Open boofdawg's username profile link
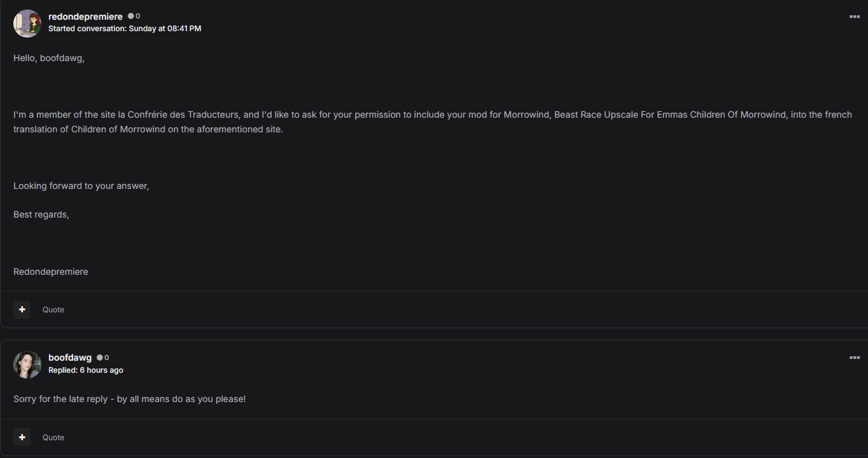Image resolution: width=868 pixels, height=458 pixels. click(x=70, y=357)
